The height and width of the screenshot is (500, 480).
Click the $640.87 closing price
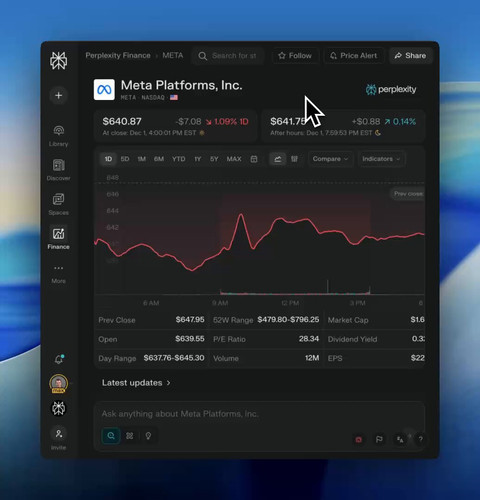[122, 121]
